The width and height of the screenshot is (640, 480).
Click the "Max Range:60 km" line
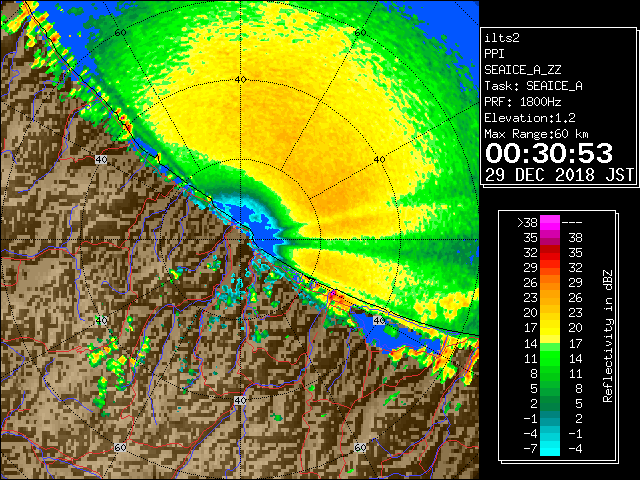[x=536, y=134]
